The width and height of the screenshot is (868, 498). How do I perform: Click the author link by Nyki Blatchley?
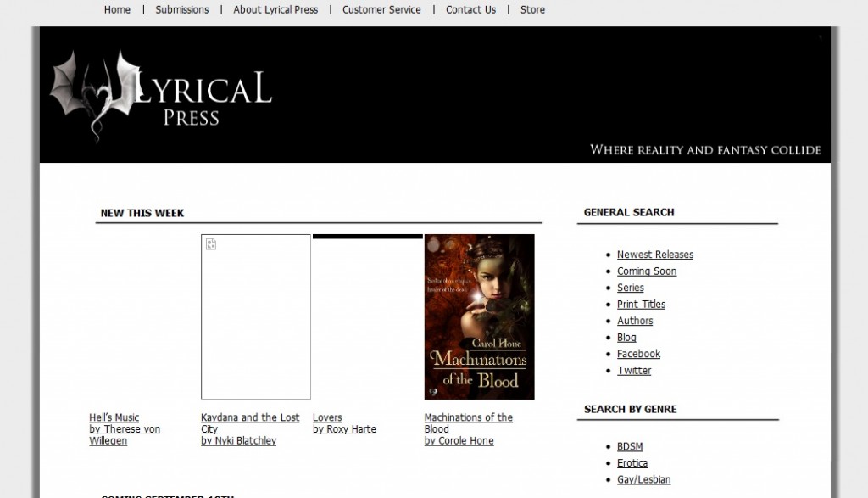tap(238, 441)
